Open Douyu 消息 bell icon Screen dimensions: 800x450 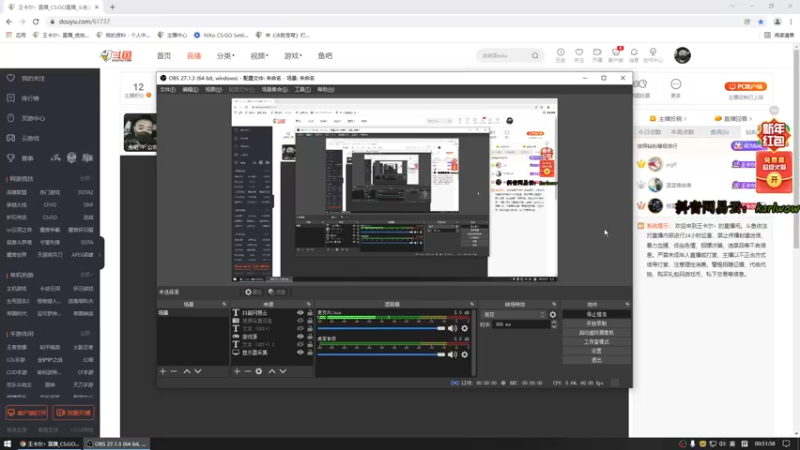[634, 55]
